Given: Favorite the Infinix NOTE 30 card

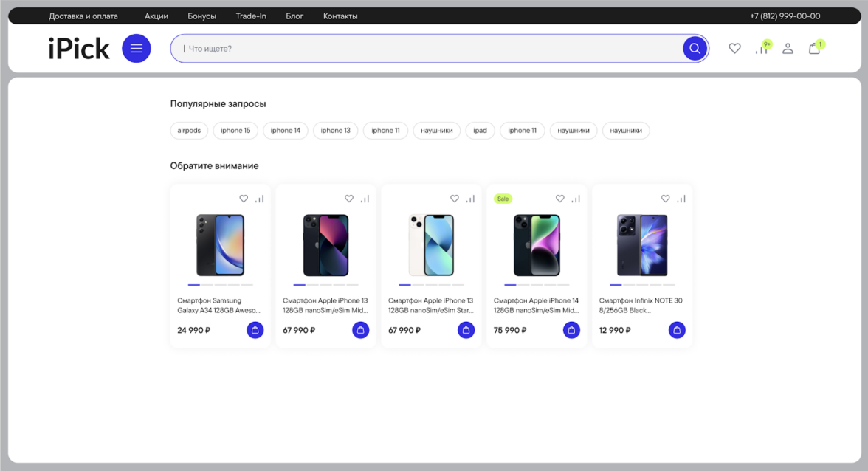Looking at the screenshot, I should [x=666, y=199].
